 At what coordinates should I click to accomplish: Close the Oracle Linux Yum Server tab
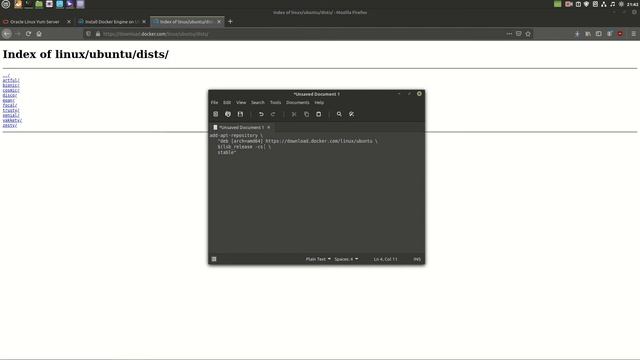point(69,22)
